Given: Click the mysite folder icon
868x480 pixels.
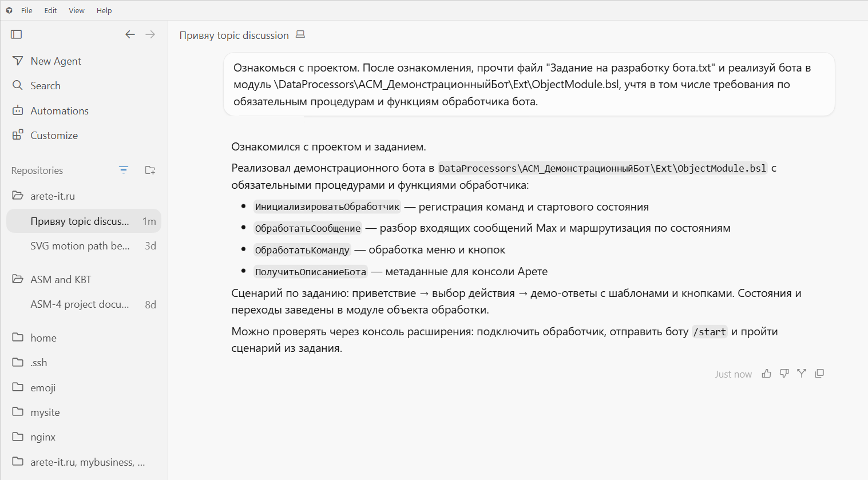Looking at the screenshot, I should pyautogui.click(x=18, y=411).
